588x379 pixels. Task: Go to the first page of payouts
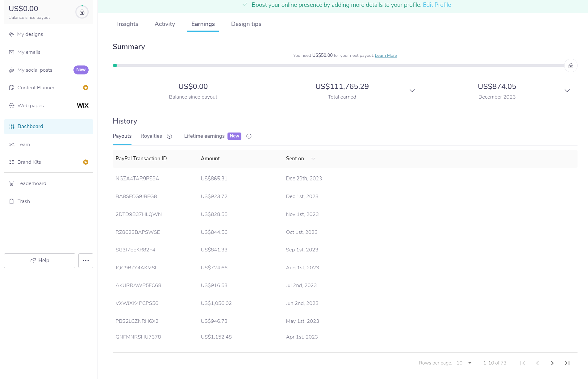pyautogui.click(x=523, y=363)
